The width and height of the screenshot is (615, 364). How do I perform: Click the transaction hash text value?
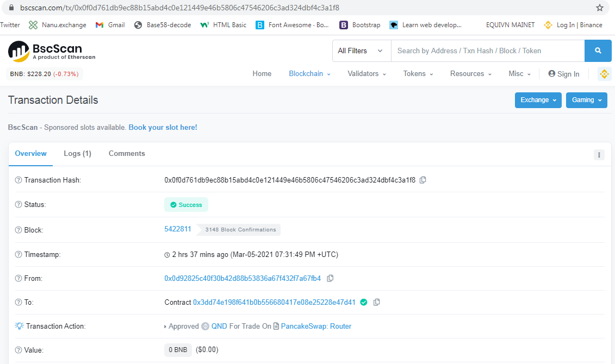(x=290, y=180)
